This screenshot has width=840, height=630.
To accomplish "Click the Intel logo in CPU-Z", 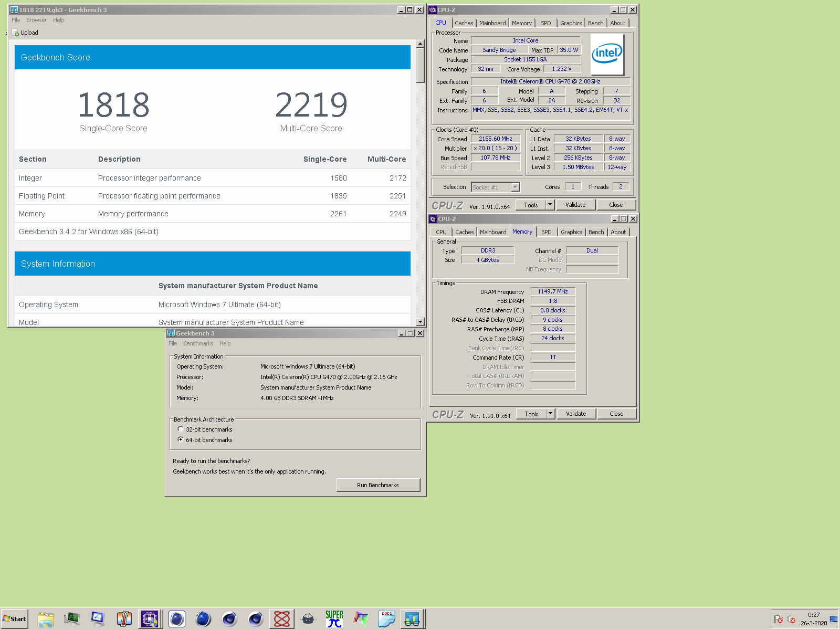I will click(x=607, y=54).
